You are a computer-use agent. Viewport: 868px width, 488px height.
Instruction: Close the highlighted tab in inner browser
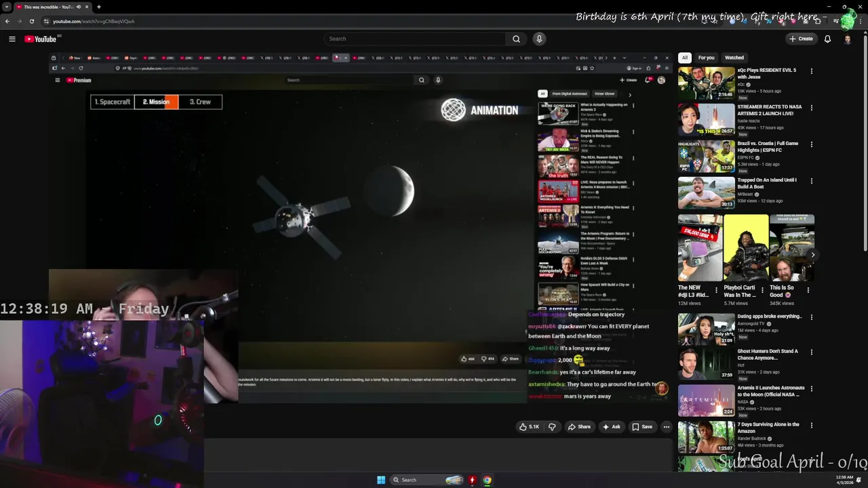(345, 58)
